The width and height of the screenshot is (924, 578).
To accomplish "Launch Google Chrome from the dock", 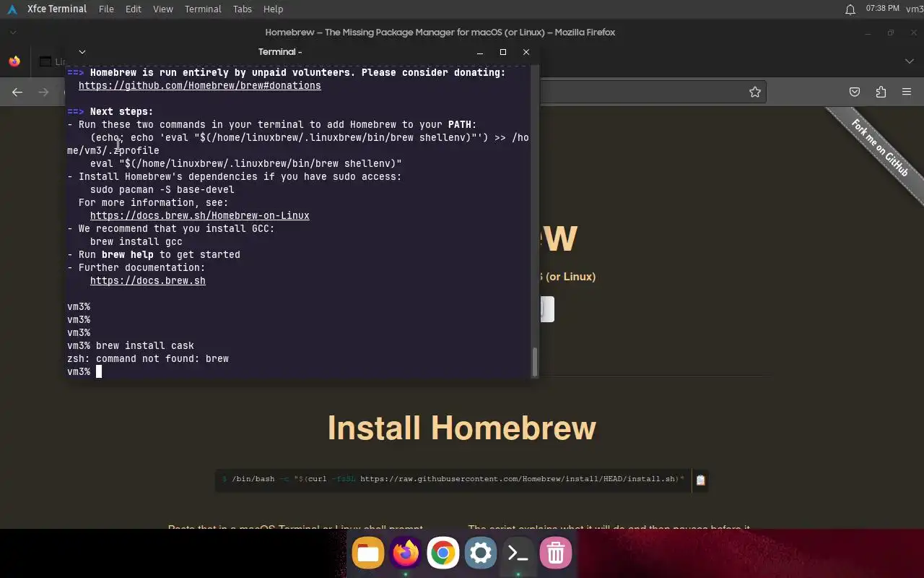I will point(443,553).
